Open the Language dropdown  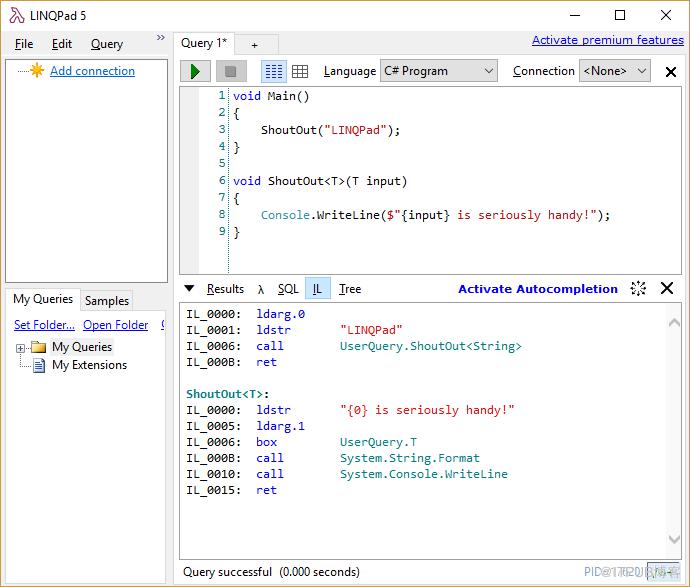439,71
